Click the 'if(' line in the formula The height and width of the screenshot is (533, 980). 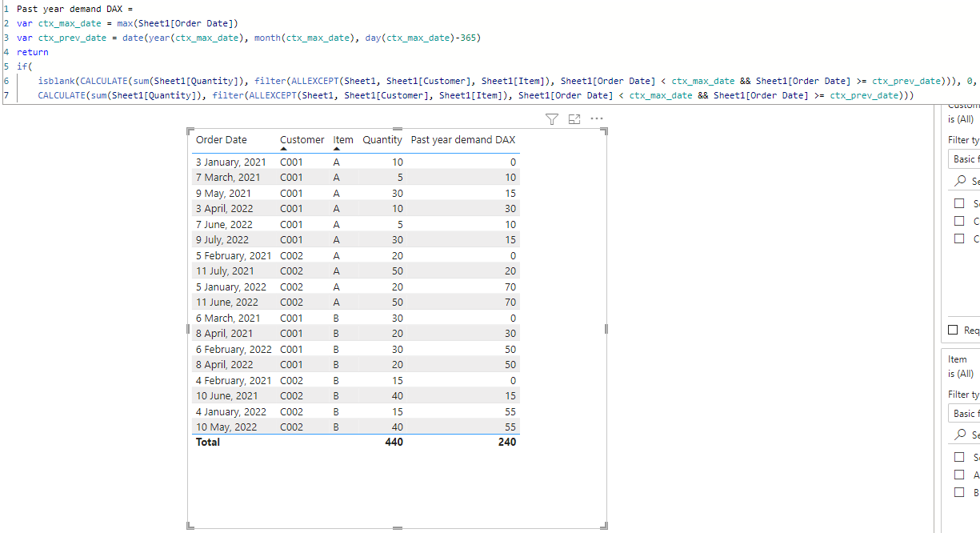(24, 66)
